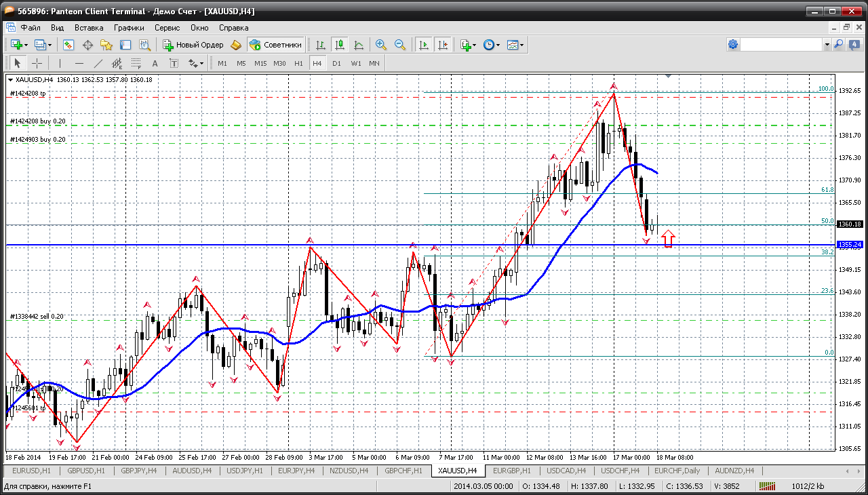Open the Графики menu
Viewport: 868px width, 495px height.
[129, 28]
